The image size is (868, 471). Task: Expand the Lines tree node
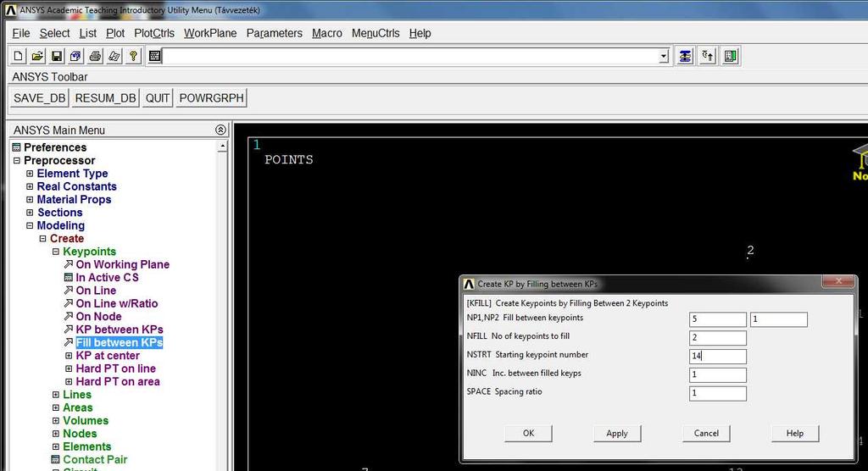[x=56, y=395]
